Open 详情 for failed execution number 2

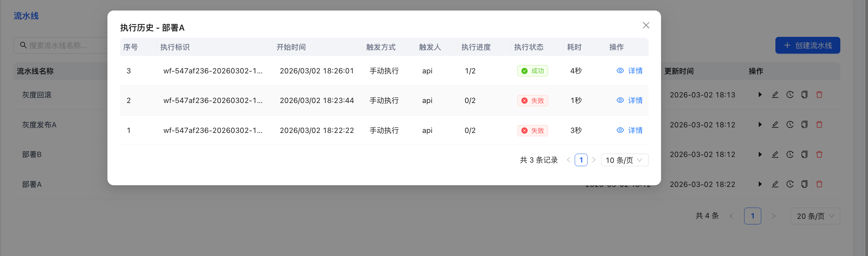[629, 100]
